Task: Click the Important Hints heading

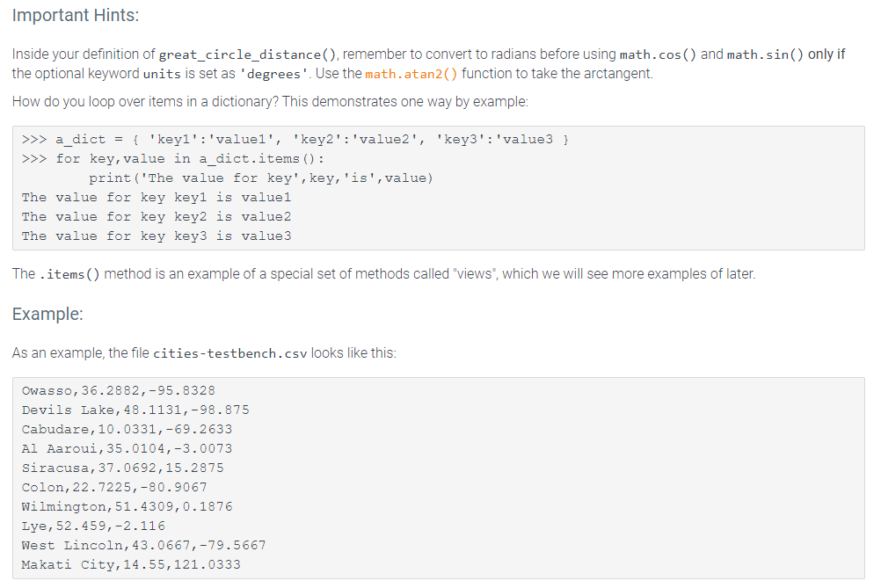Action: coord(76,15)
